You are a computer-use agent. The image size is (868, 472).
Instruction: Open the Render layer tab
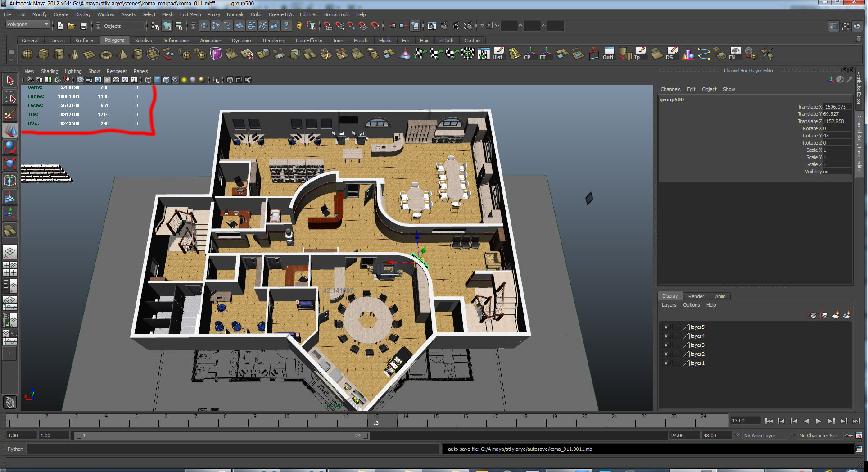point(696,296)
